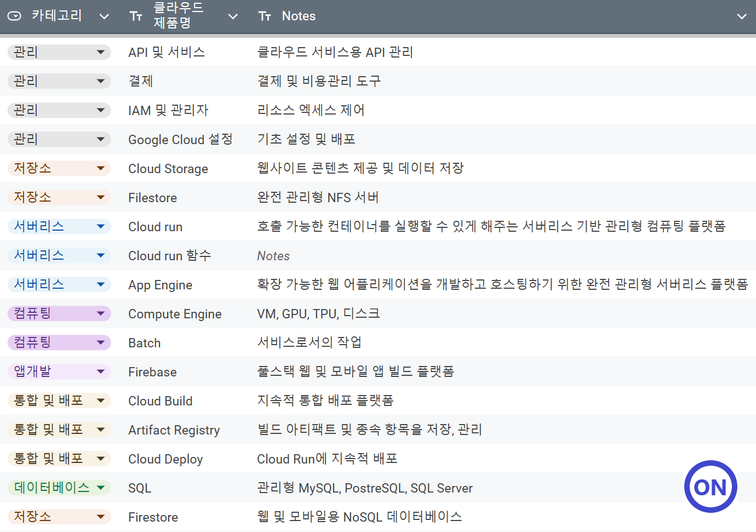Open the 통합 및 배포 dropdown in Cloud Deploy row
This screenshot has width=756, height=532.
click(x=59, y=459)
